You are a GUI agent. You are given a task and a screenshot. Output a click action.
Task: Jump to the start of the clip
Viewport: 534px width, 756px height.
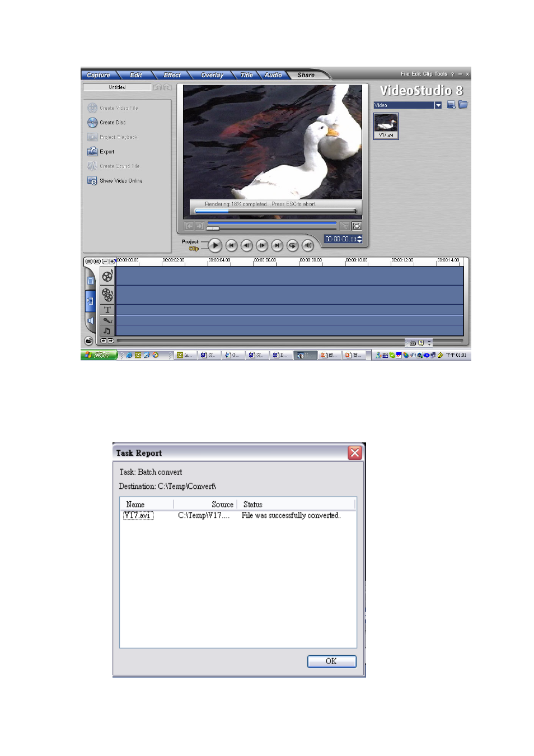tap(231, 245)
